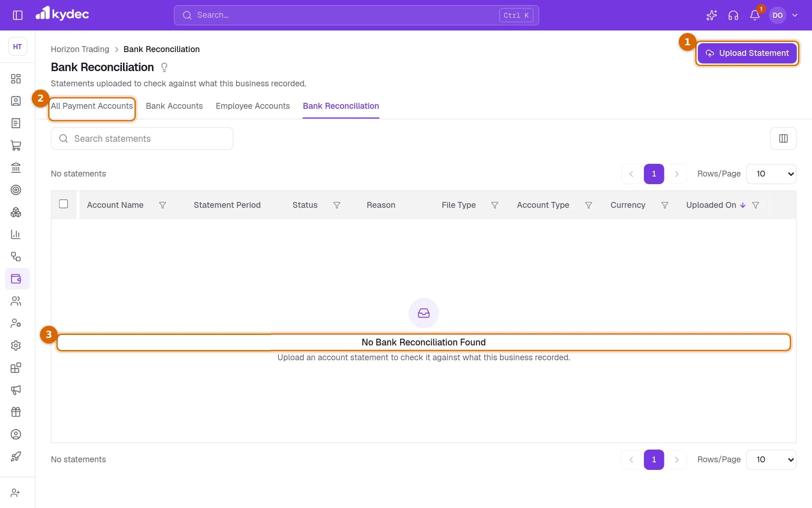Open the headset support icon
This screenshot has height=508, width=812.
733,15
